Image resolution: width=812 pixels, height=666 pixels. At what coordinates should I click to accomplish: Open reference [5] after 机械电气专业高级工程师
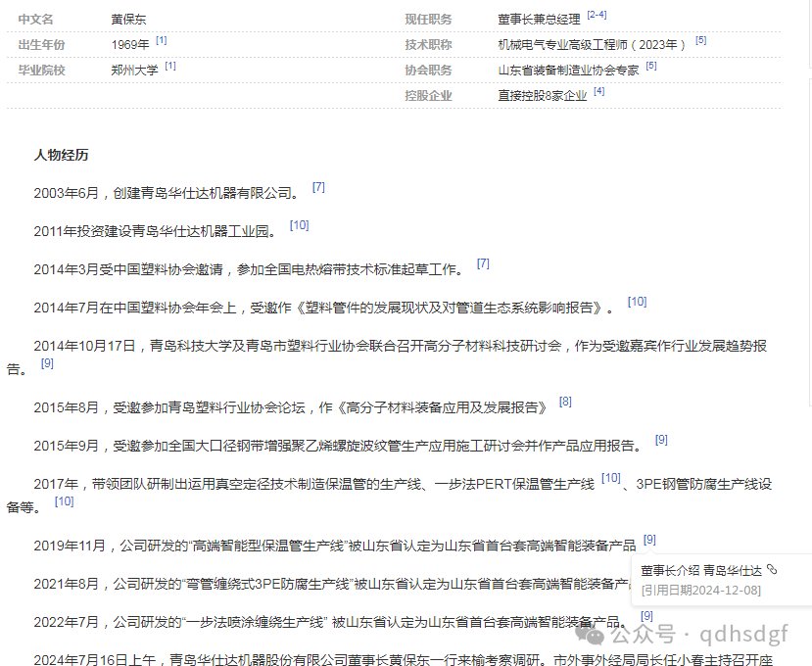pos(700,40)
